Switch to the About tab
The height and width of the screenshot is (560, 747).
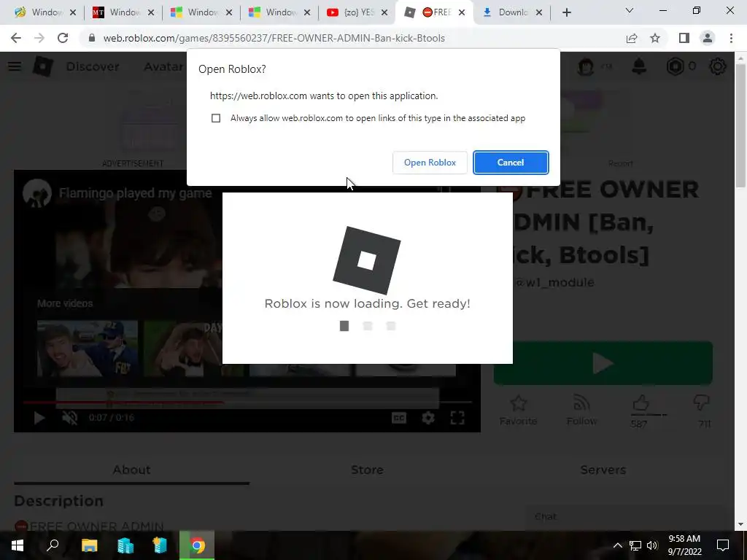coord(131,470)
